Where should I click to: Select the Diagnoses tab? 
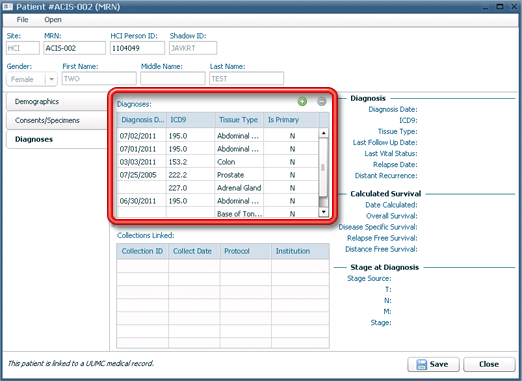(x=57, y=139)
